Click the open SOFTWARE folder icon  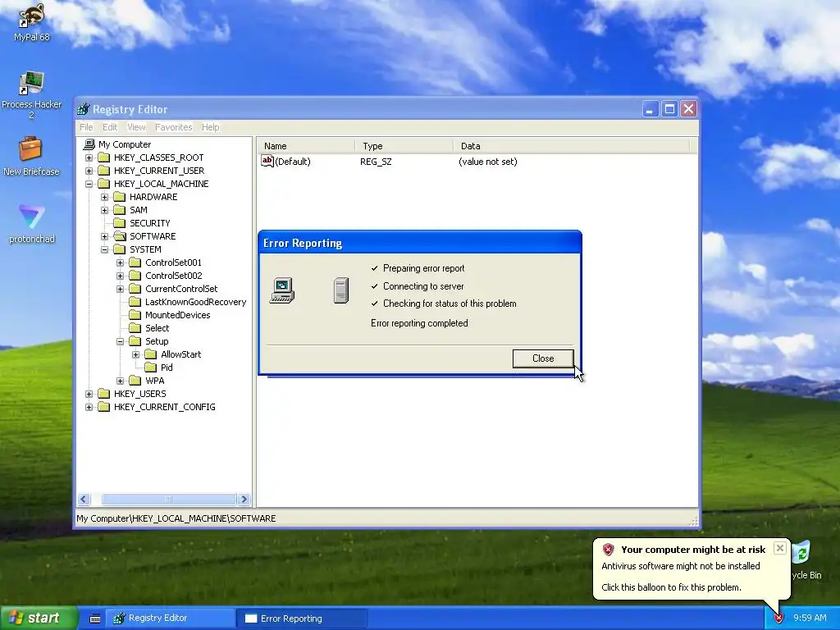(120, 236)
